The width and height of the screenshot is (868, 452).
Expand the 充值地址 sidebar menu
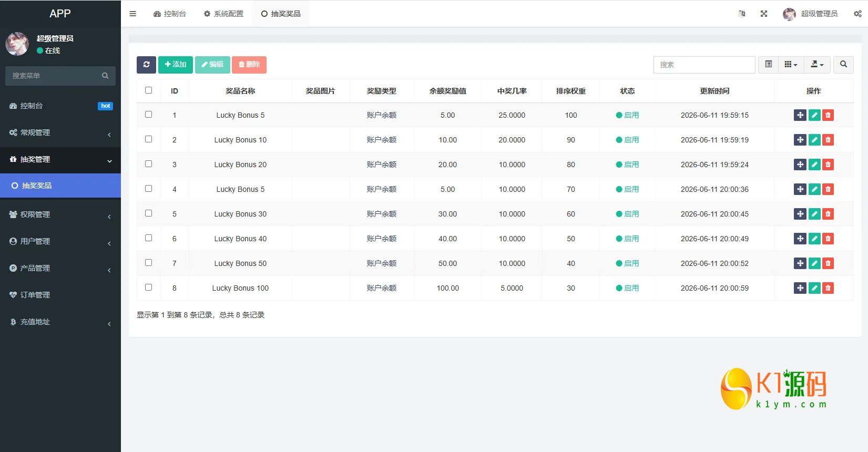click(60, 322)
